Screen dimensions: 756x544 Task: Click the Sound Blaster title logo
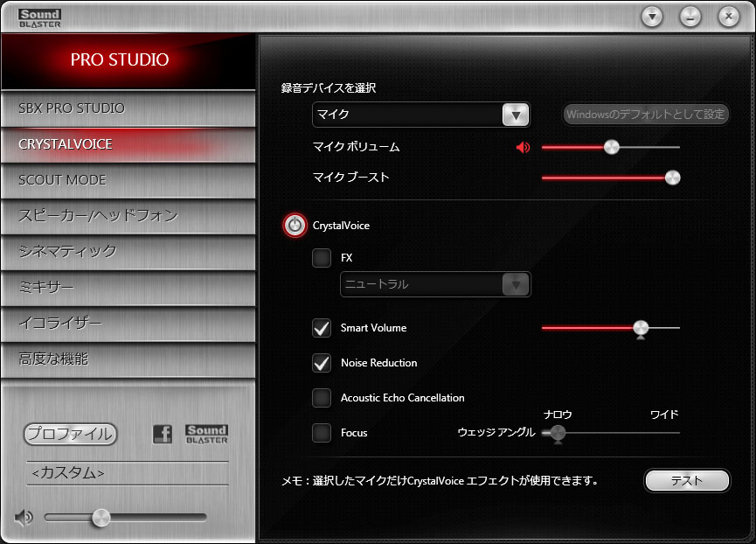[x=39, y=17]
